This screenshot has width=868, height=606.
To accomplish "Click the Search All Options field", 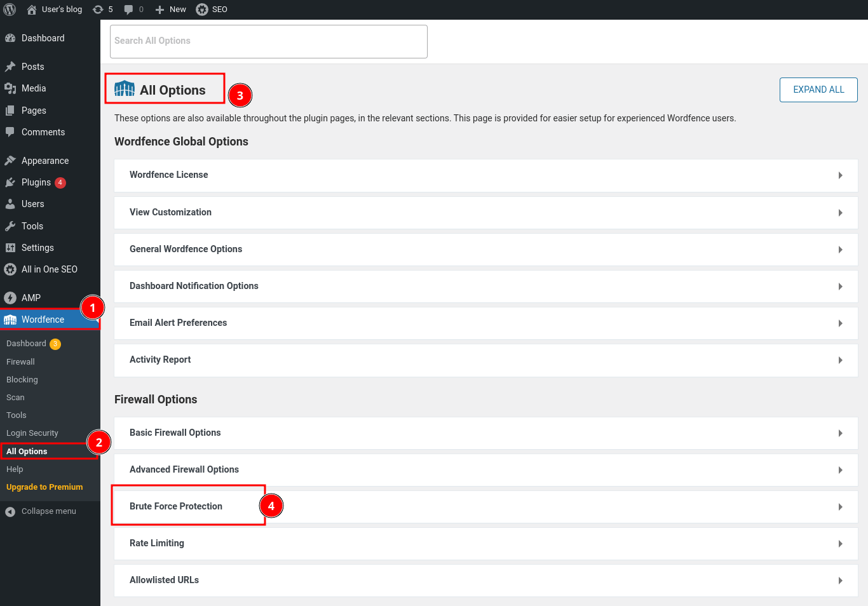I will [x=268, y=41].
